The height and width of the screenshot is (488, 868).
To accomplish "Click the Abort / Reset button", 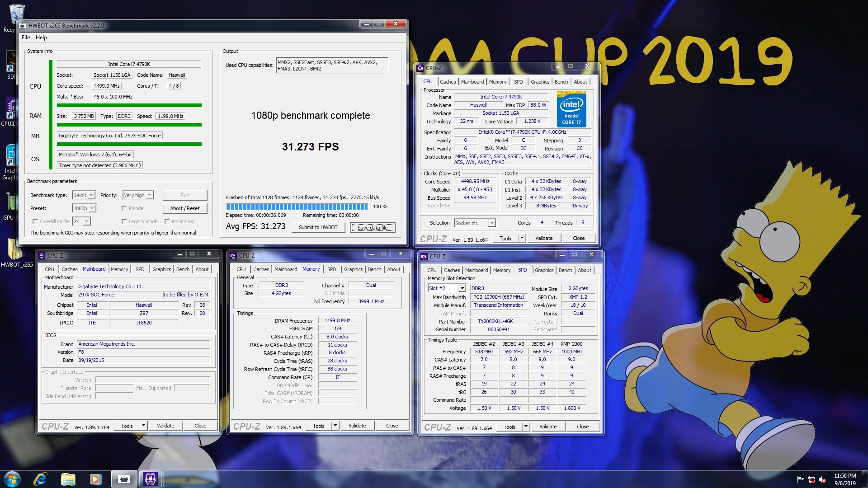I will 184,208.
